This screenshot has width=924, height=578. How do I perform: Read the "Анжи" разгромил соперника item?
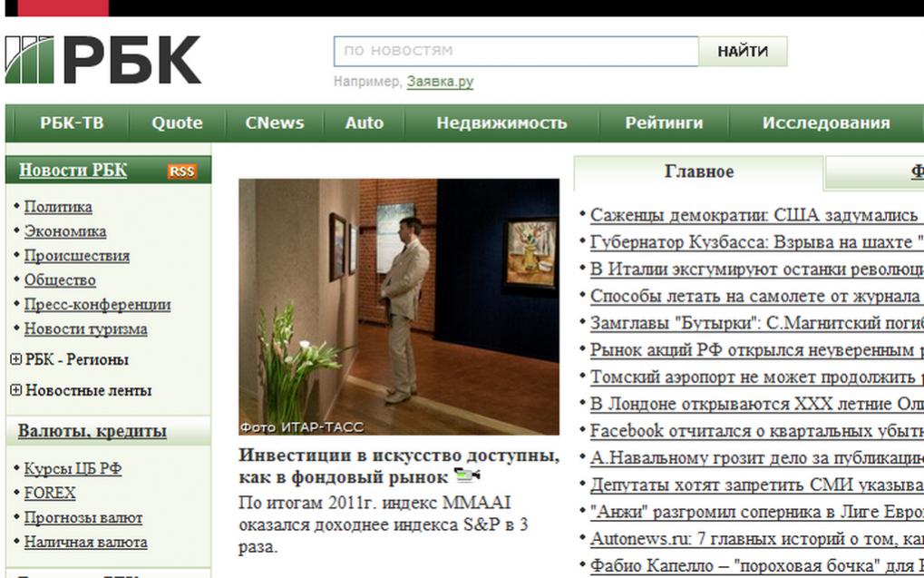[756, 512]
